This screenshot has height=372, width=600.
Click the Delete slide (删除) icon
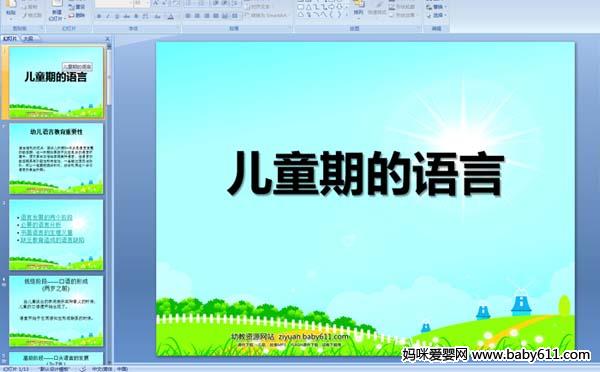[x=77, y=15]
